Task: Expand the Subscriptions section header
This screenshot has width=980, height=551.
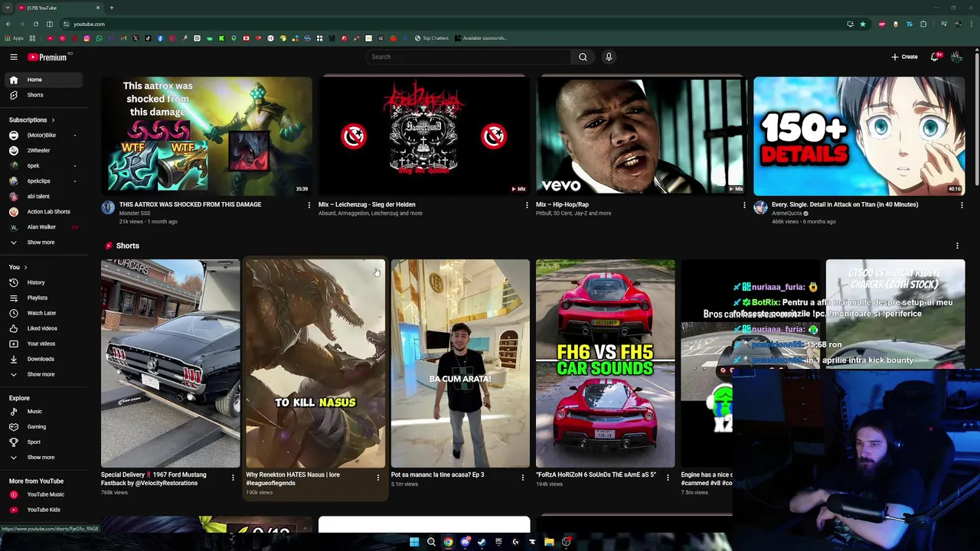Action: click(x=32, y=120)
